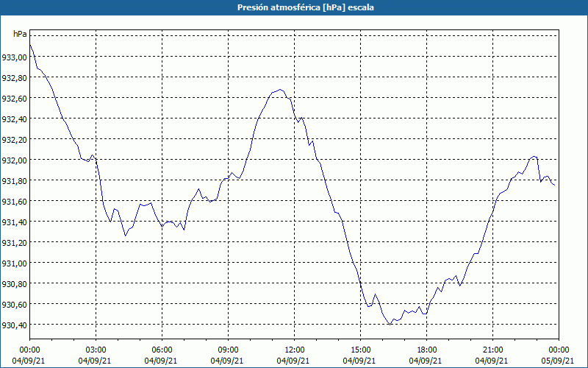
Task: Click the 932,20 y-axis value
Action: tap(14, 140)
